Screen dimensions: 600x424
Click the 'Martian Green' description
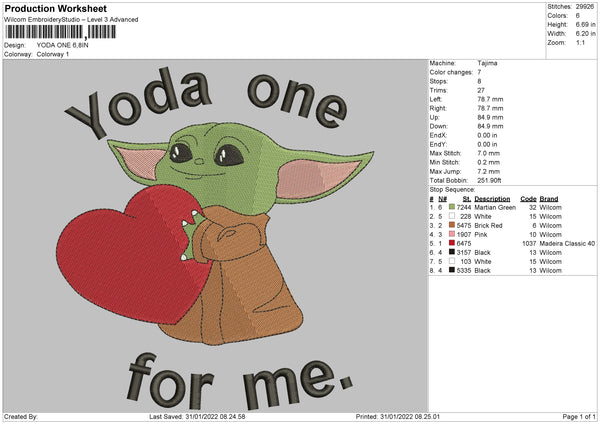click(x=495, y=207)
